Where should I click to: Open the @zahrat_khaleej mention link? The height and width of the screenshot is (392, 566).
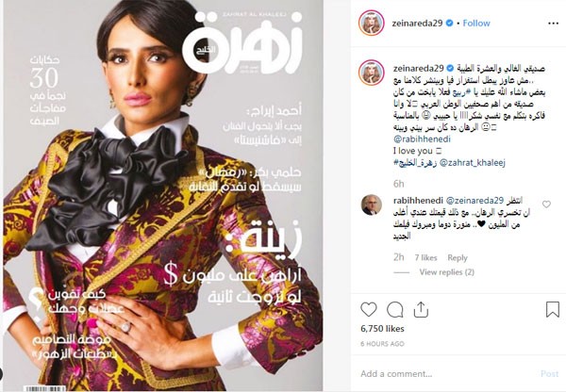pos(473,163)
